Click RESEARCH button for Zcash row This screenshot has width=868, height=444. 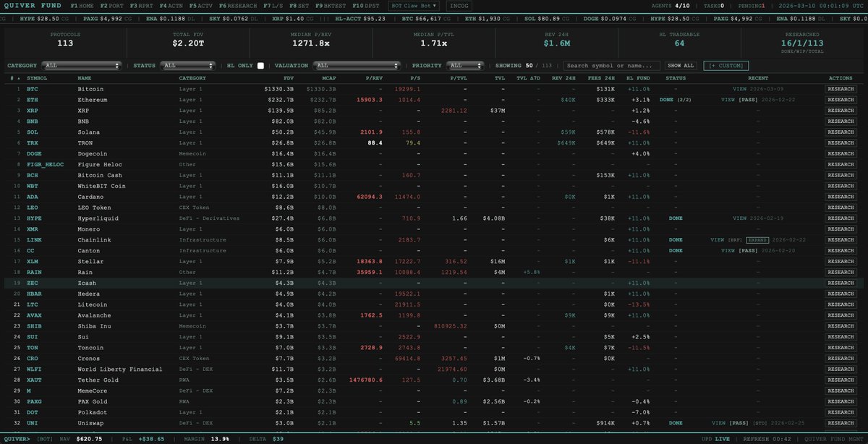[x=841, y=283]
